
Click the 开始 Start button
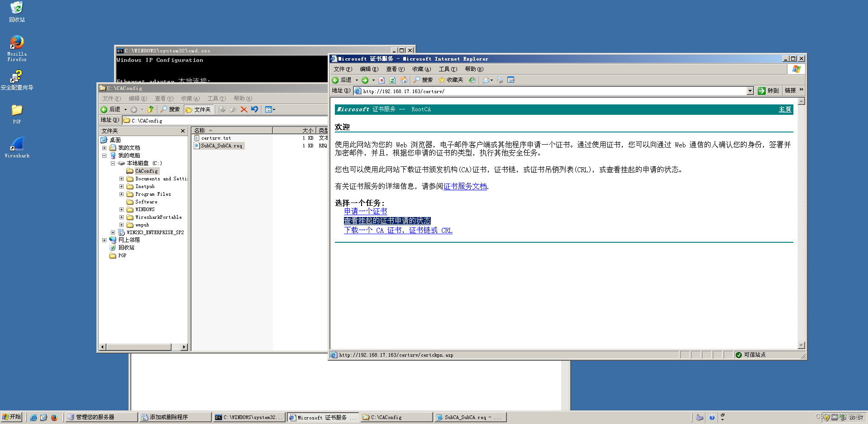(12, 417)
